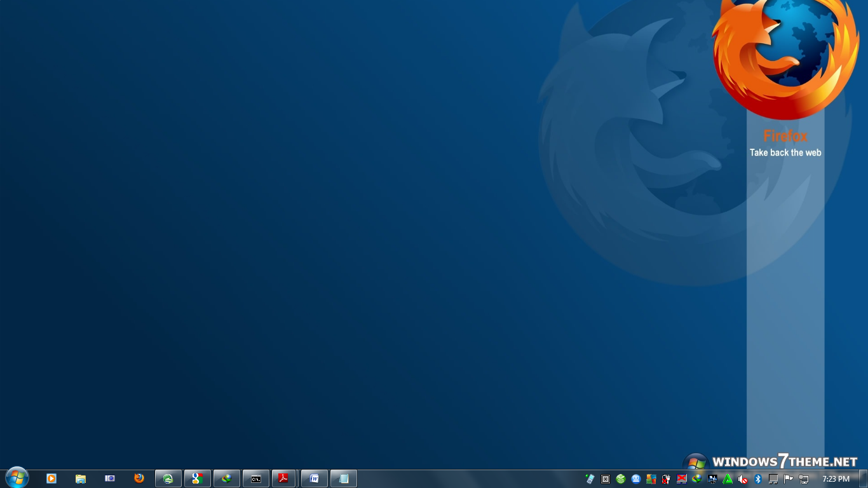868x488 pixels.
Task: Switch to the Microsoft Word window
Action: coord(315,478)
